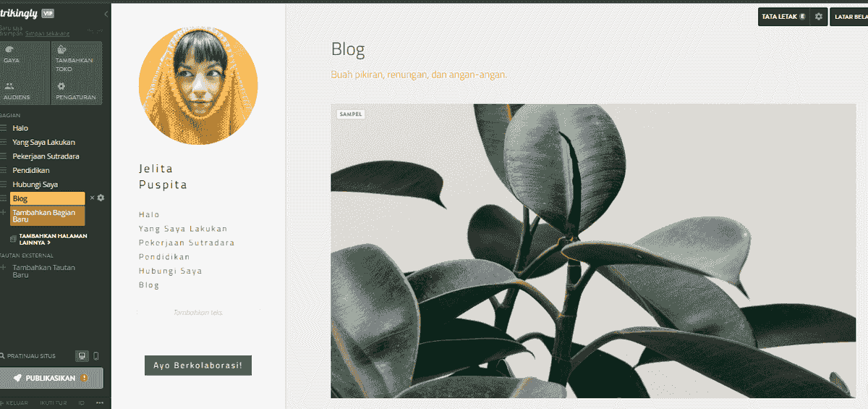
Task: Open Pengaturan settings gear in sidebar
Action: [x=76, y=90]
